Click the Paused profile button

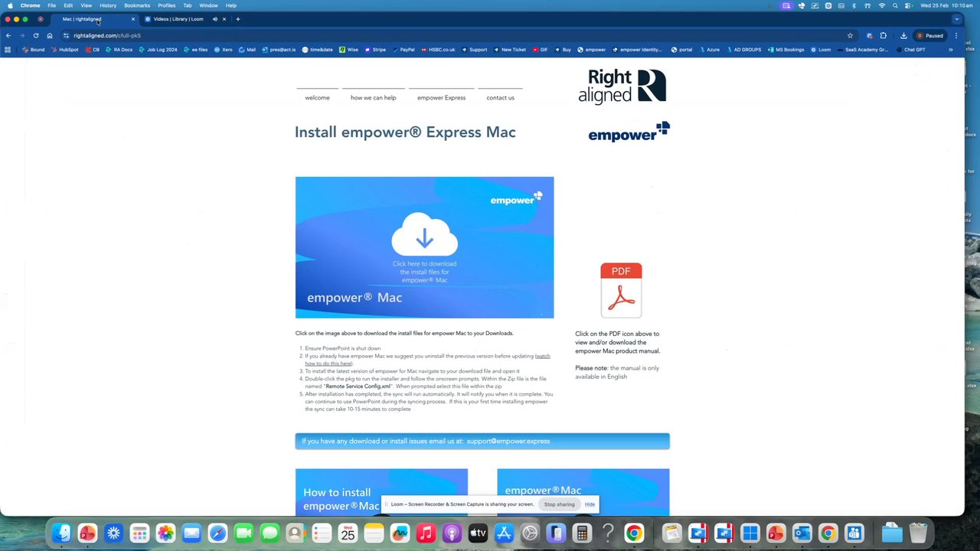click(930, 35)
